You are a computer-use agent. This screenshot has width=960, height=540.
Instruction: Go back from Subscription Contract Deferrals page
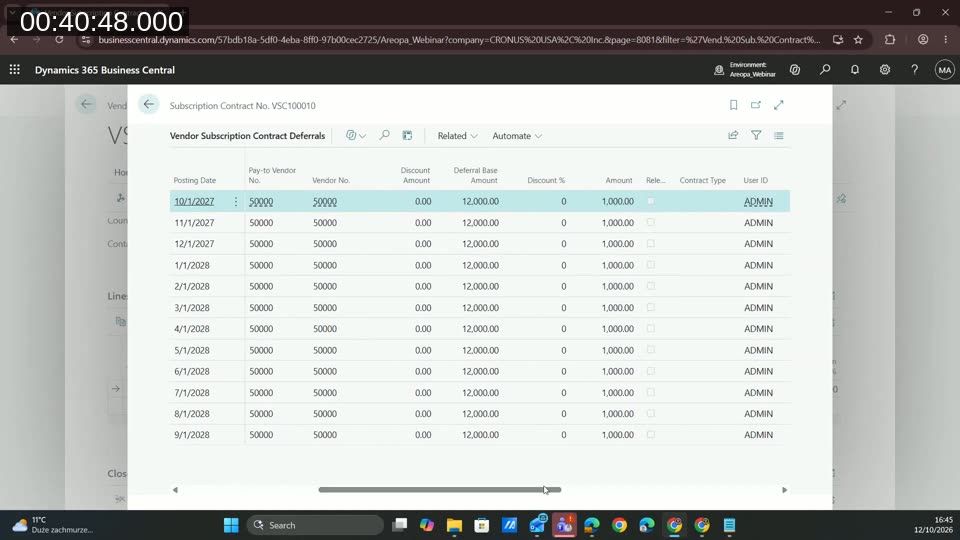pos(148,105)
